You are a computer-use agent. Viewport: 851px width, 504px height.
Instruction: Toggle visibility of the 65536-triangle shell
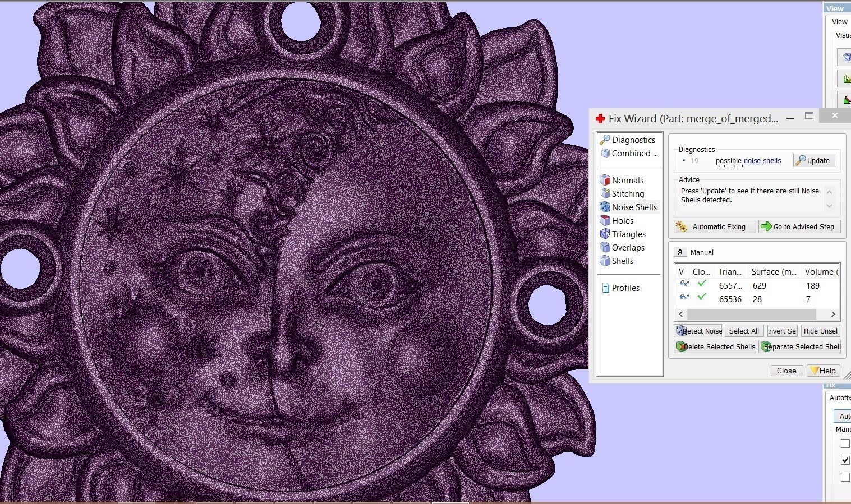(684, 298)
